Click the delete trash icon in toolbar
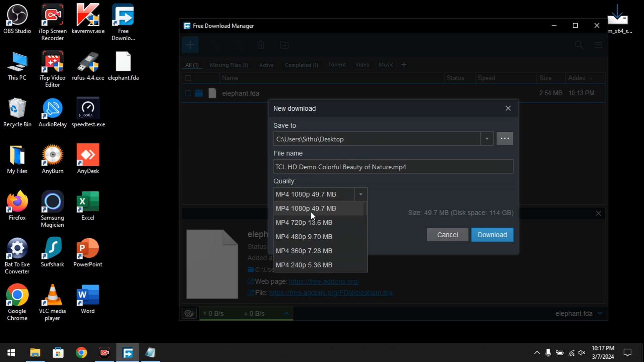Viewport: 644px width, 362px height. (x=261, y=45)
